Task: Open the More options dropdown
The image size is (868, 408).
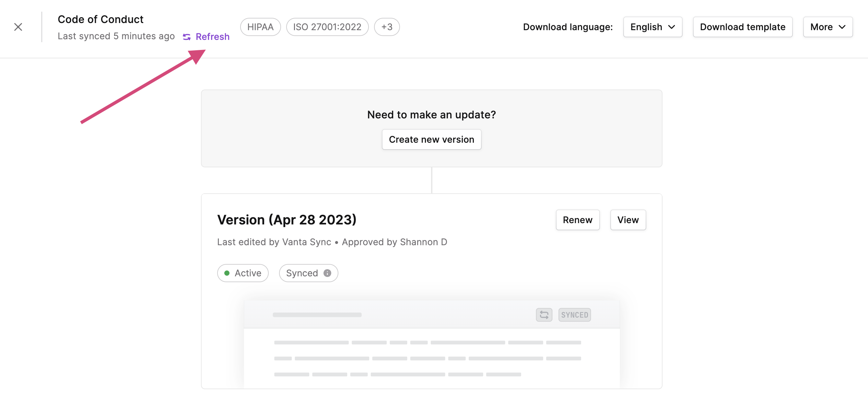Action: click(x=827, y=27)
